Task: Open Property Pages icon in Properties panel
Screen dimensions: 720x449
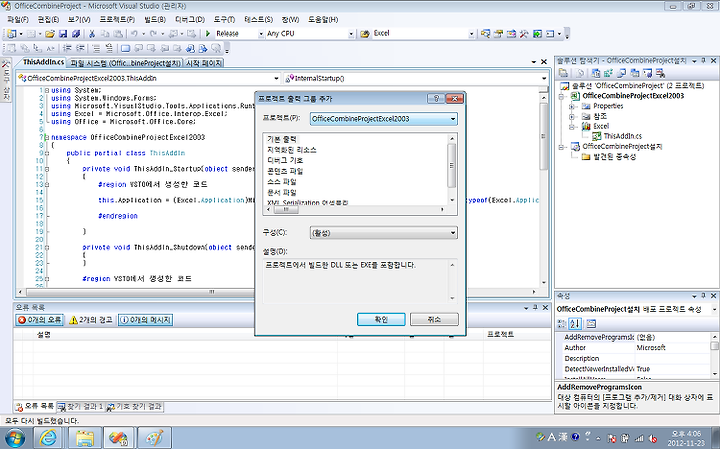Action: click(591, 324)
